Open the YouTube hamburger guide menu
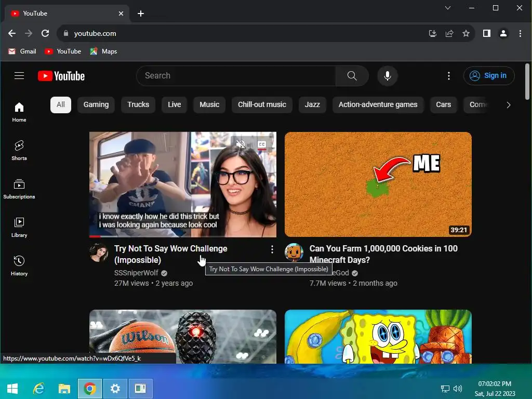Screen dimensions: 532x399 tap(19, 76)
